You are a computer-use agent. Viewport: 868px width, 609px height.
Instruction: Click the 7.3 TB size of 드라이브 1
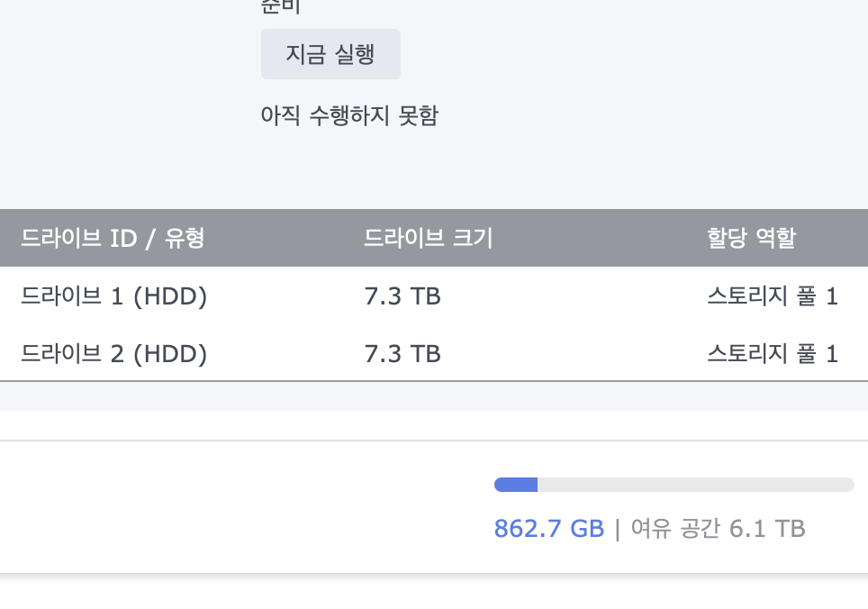click(x=402, y=296)
